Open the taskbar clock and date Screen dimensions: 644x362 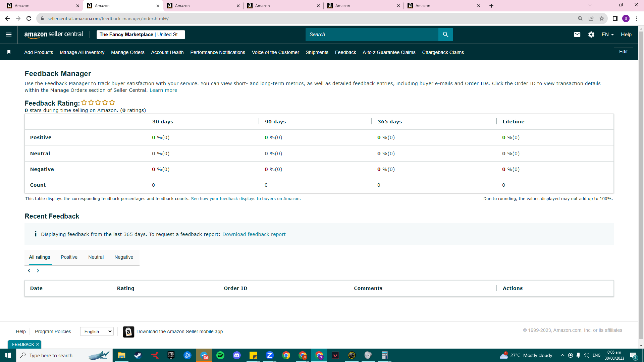pyautogui.click(x=614, y=355)
